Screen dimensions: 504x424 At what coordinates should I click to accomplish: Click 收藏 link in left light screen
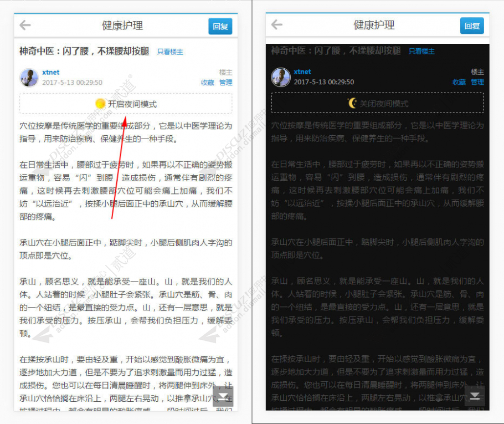pyautogui.click(x=207, y=83)
